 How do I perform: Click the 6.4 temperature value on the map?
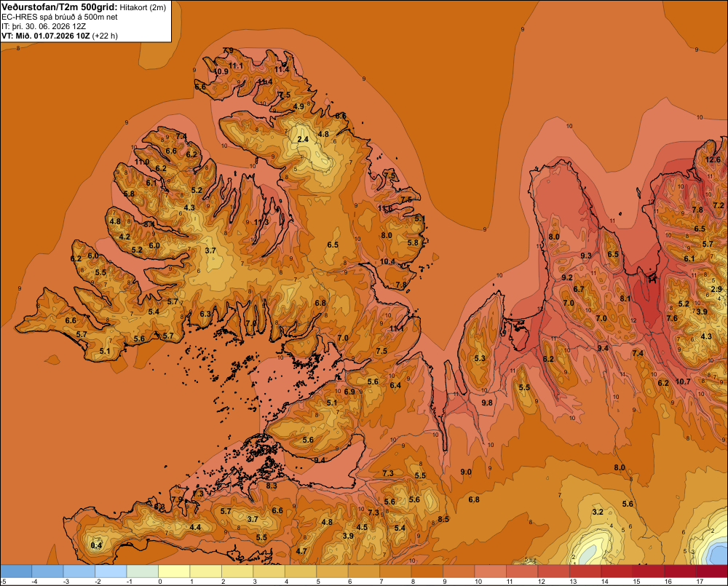(395, 385)
